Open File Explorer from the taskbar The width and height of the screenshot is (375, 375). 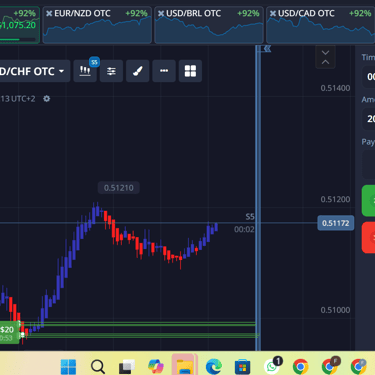185,367
